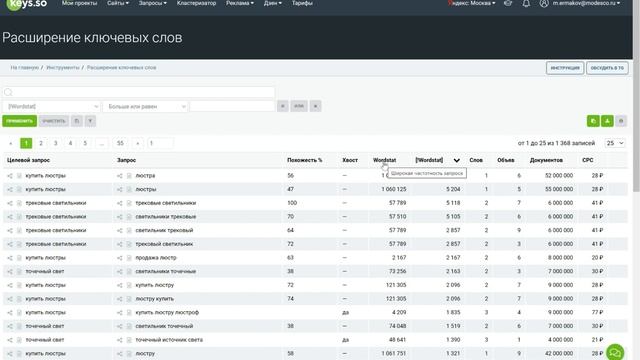Click the green download export icon button
This screenshot has width=640, height=360.
(607, 121)
